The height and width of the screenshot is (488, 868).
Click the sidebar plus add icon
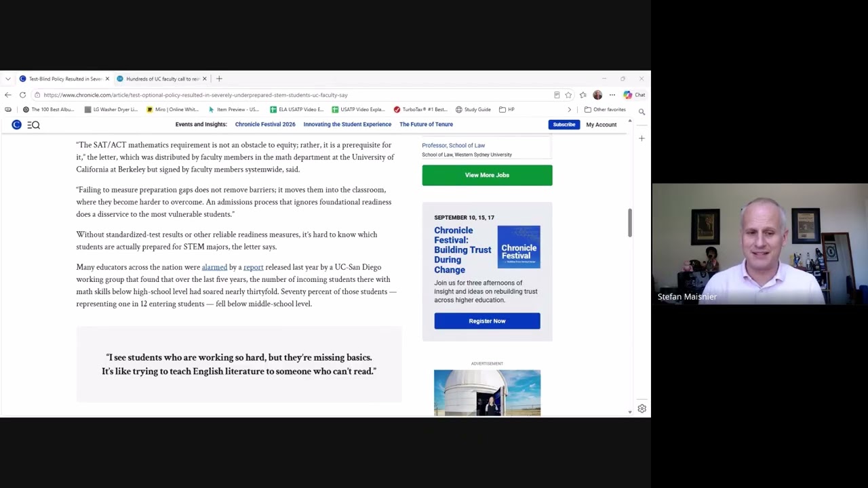(x=642, y=138)
